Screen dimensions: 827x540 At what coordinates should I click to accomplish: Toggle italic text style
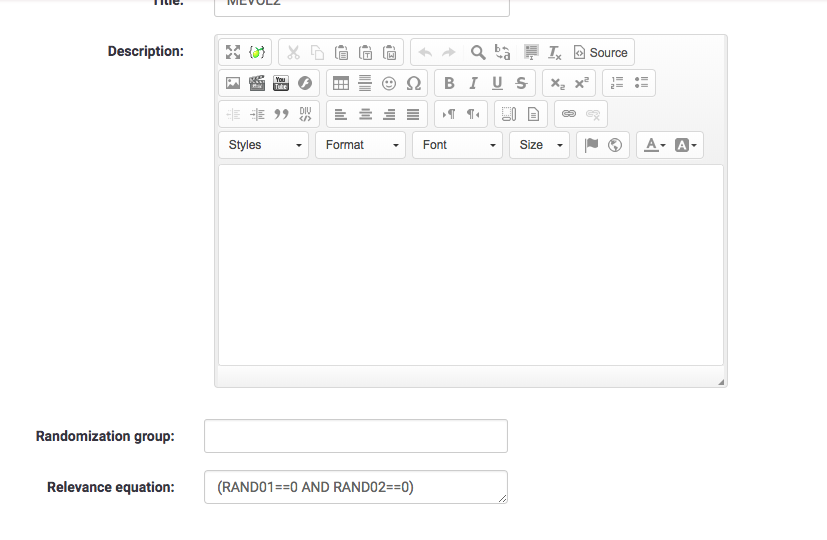click(x=473, y=83)
